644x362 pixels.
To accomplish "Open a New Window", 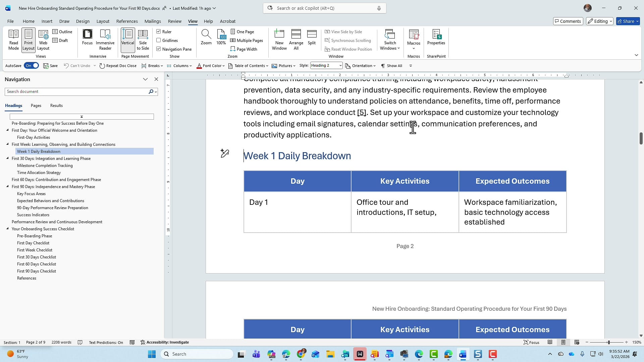I will coord(279,40).
